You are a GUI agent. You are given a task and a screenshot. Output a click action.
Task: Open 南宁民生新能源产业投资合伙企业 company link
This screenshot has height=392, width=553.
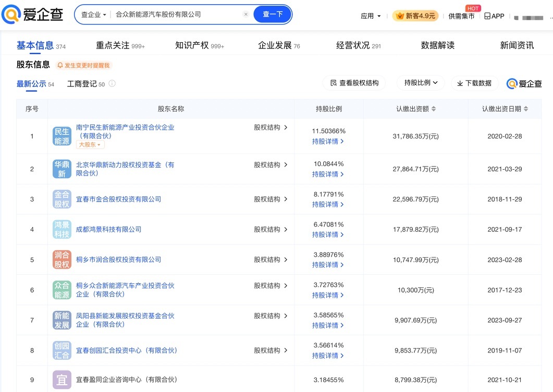coord(125,132)
